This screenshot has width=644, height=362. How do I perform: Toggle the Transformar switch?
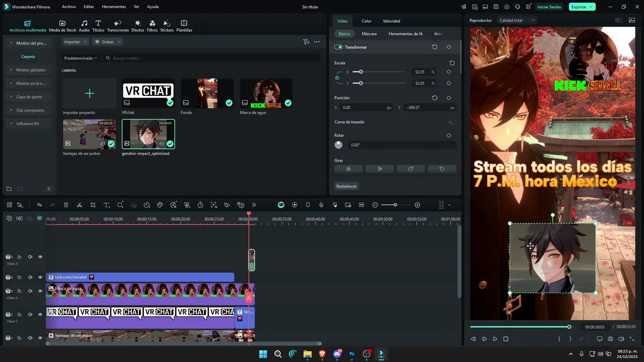click(x=338, y=47)
